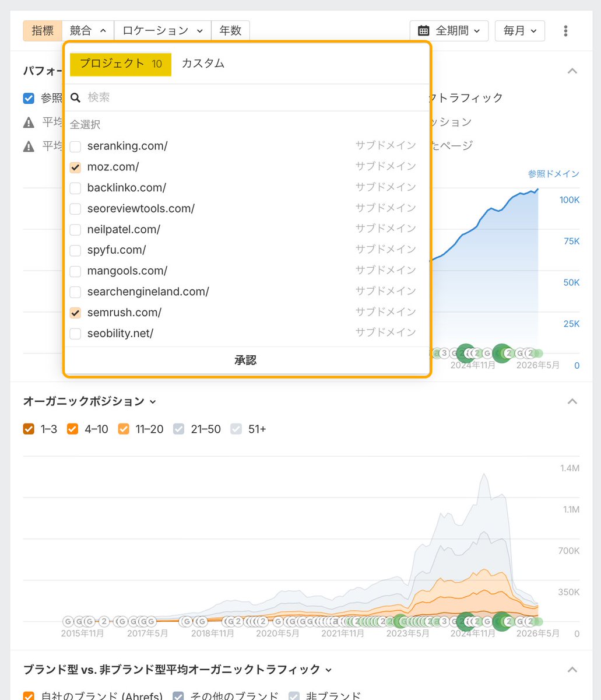
Task: Open the three-dot more options menu
Action: 565,31
